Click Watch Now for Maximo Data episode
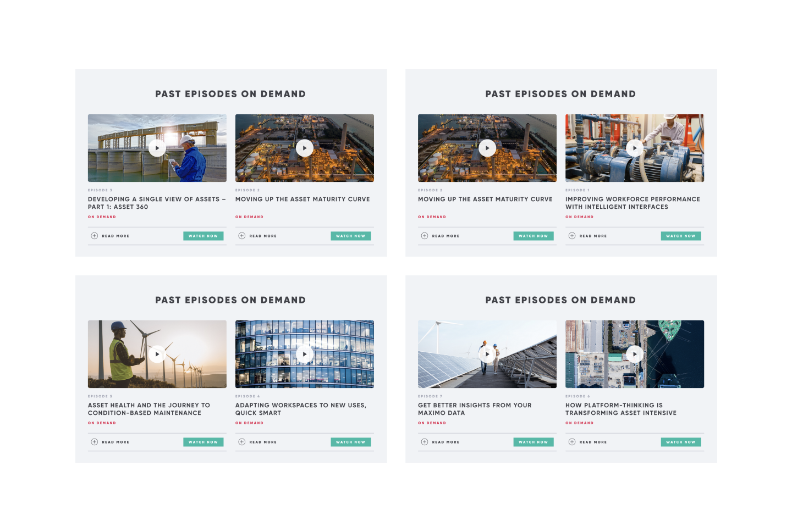Viewport: 792px width, 532px height. point(533,442)
